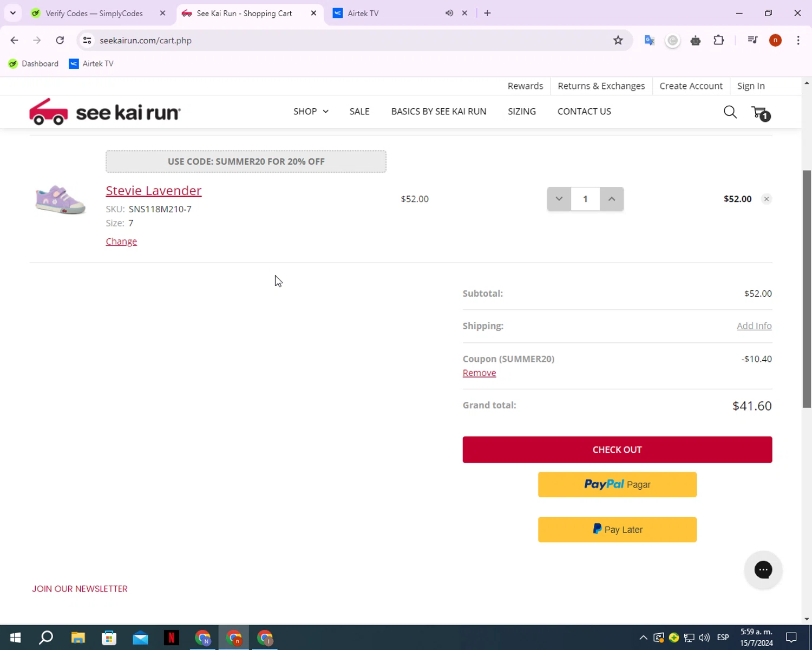Screen dimensions: 812x650
Task: Click the Sign In link
Action: [x=751, y=86]
